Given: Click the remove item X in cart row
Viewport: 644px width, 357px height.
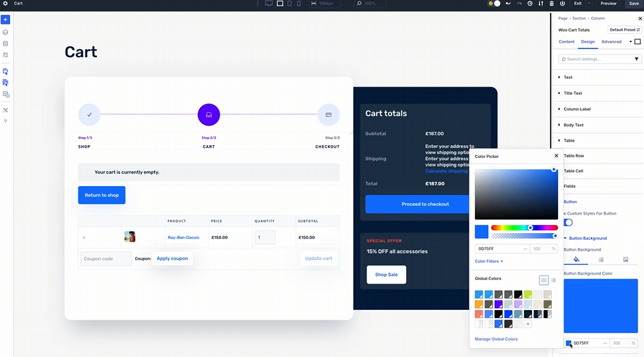Looking at the screenshot, I should pyautogui.click(x=84, y=238).
